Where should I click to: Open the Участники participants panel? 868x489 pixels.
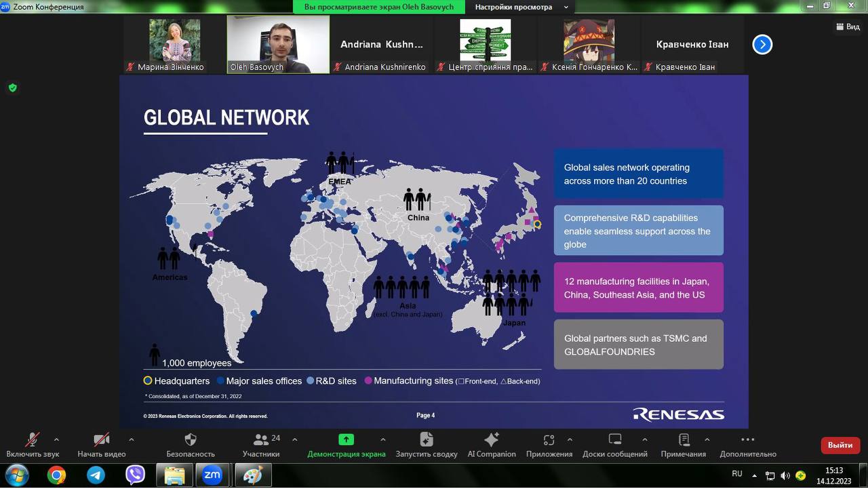(x=261, y=440)
